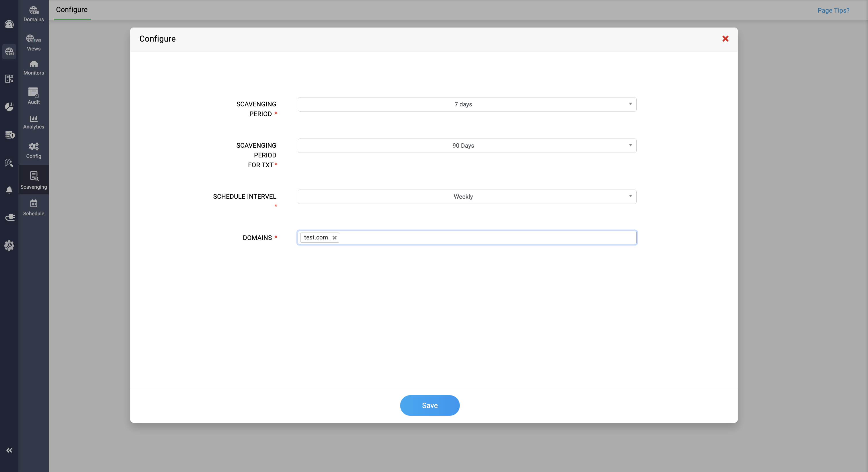The image size is (868, 472).
Task: Open the Schedule Interval dropdown showing Weekly
Action: 467,197
